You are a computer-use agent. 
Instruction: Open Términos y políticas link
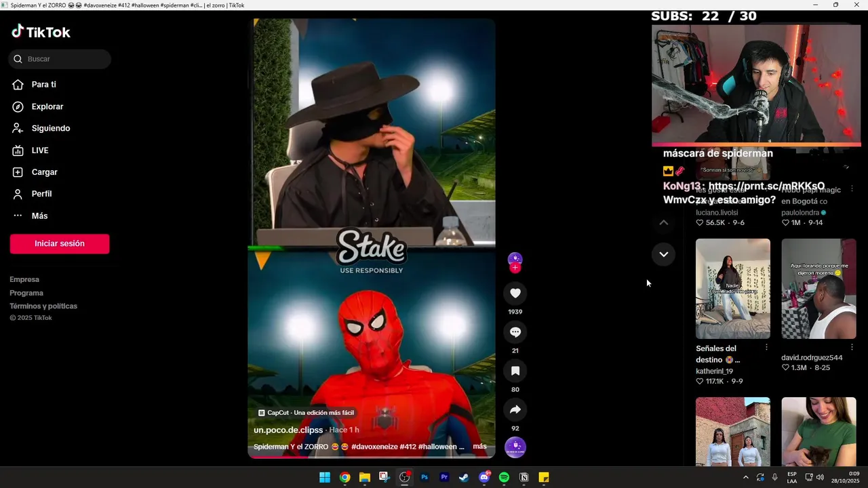pyautogui.click(x=43, y=306)
